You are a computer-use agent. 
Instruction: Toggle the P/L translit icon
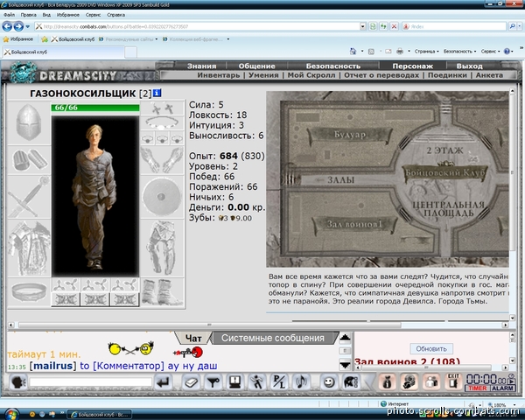click(278, 382)
